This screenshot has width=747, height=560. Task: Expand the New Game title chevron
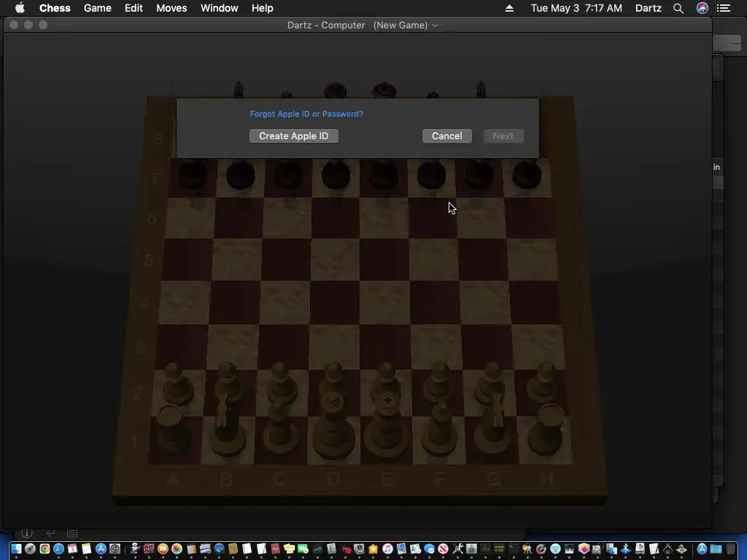click(435, 26)
